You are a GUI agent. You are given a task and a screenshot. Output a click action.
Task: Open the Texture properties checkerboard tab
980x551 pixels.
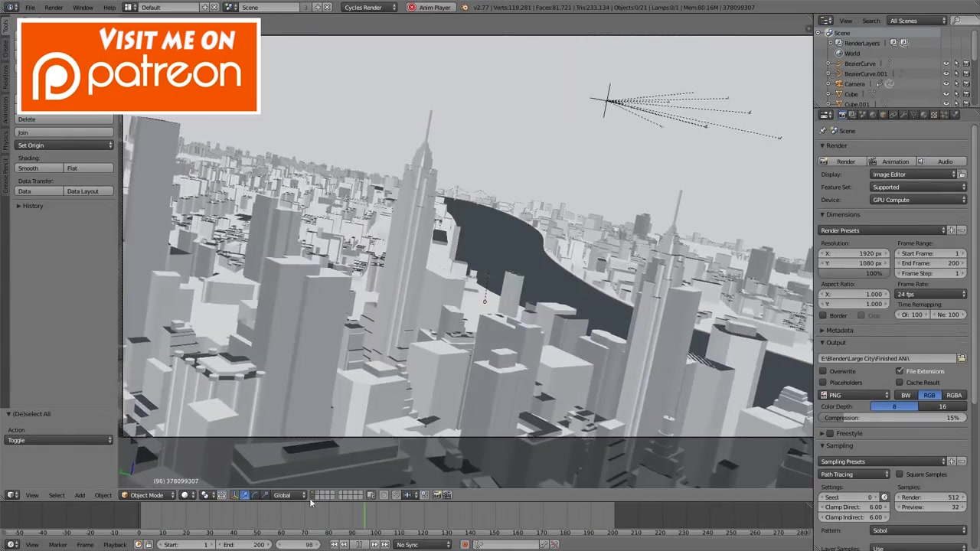(x=933, y=115)
